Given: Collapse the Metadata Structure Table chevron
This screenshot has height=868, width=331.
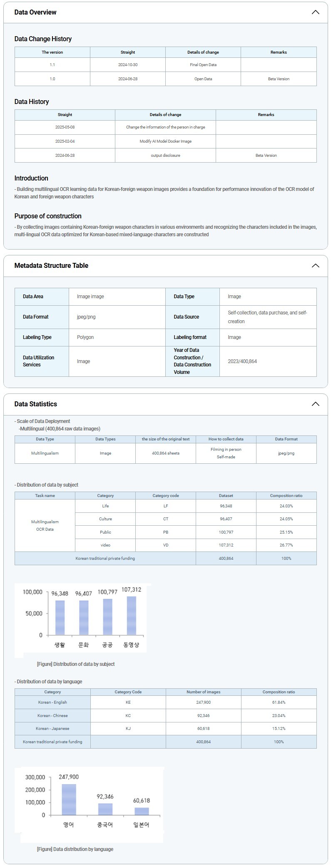Looking at the screenshot, I should (x=315, y=265).
